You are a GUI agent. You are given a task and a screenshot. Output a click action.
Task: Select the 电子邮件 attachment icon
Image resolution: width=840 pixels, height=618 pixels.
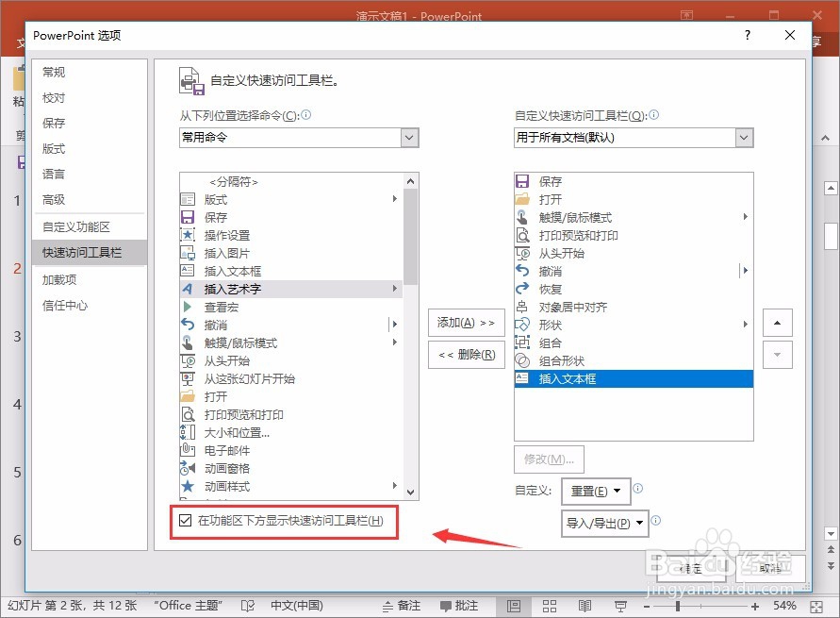188,450
